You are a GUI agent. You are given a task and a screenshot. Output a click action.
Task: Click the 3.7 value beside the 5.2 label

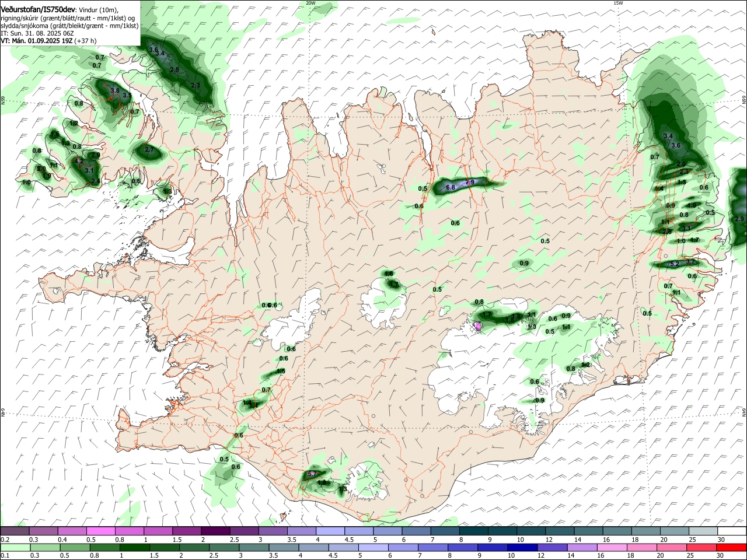pos(691,262)
